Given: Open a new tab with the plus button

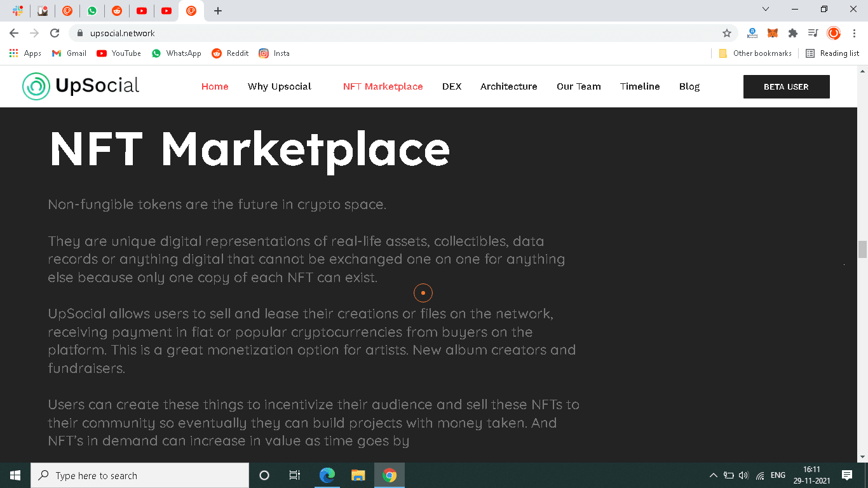Looking at the screenshot, I should click(x=218, y=11).
